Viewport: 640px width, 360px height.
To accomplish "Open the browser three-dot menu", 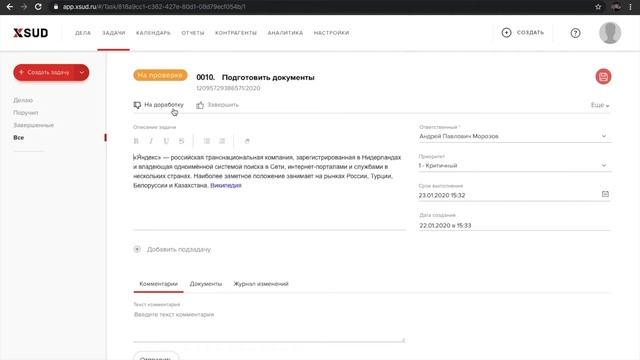I will (x=630, y=7).
